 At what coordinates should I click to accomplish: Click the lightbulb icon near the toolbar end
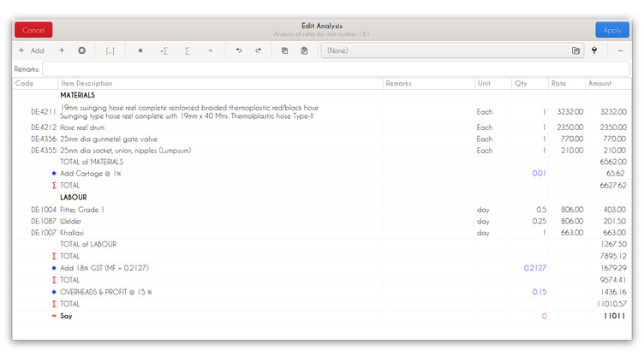594,51
